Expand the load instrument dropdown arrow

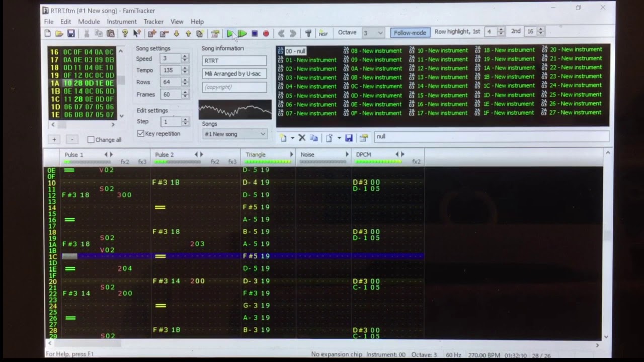pyautogui.click(x=339, y=137)
